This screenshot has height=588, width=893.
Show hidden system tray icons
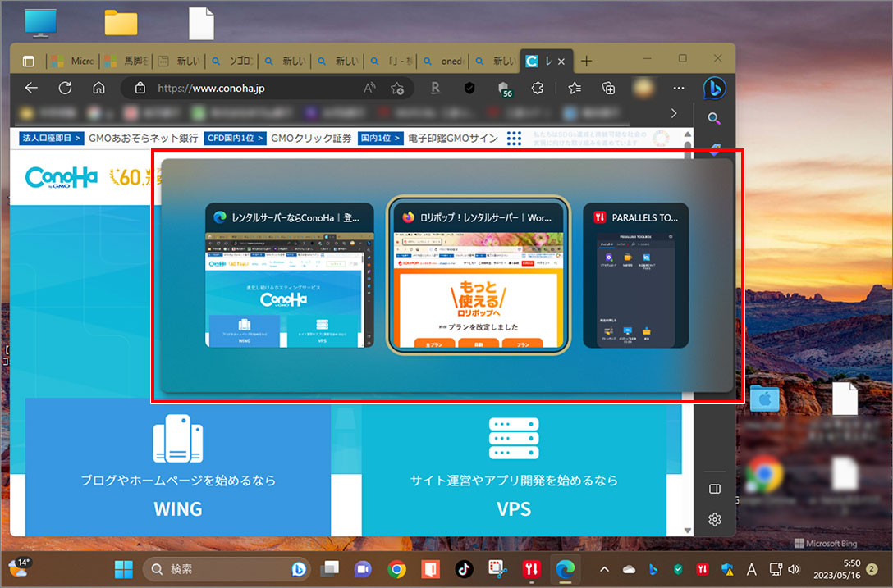click(x=604, y=568)
